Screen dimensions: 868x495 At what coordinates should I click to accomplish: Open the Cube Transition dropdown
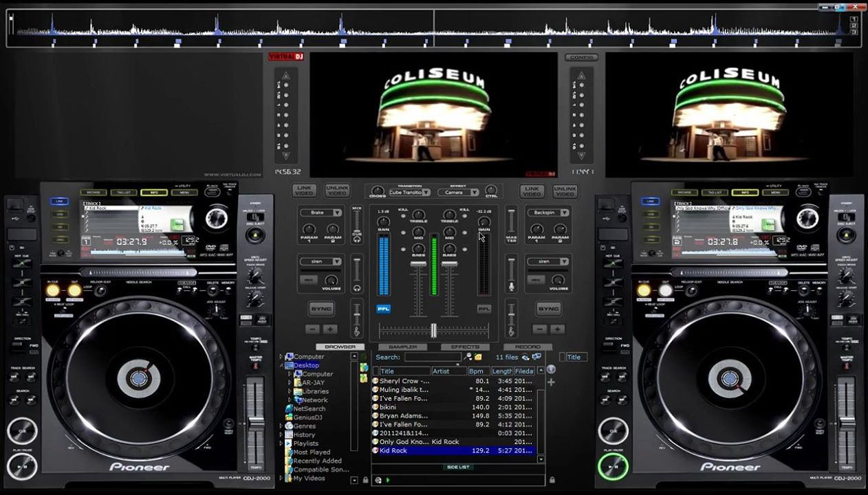409,192
